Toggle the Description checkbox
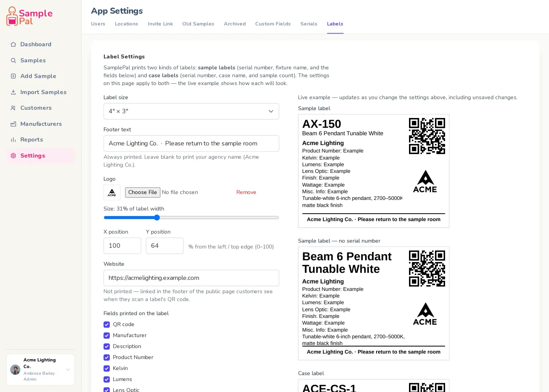 [x=107, y=346]
